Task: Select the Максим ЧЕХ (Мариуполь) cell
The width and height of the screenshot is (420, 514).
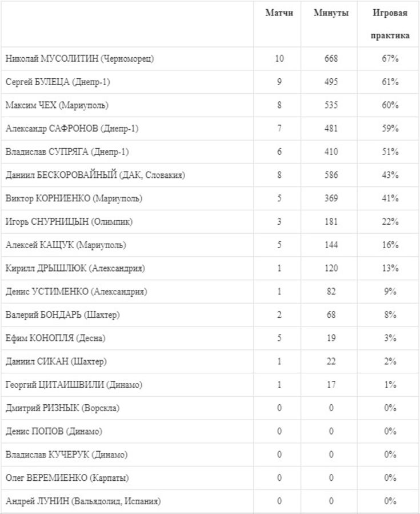Action: pos(57,106)
